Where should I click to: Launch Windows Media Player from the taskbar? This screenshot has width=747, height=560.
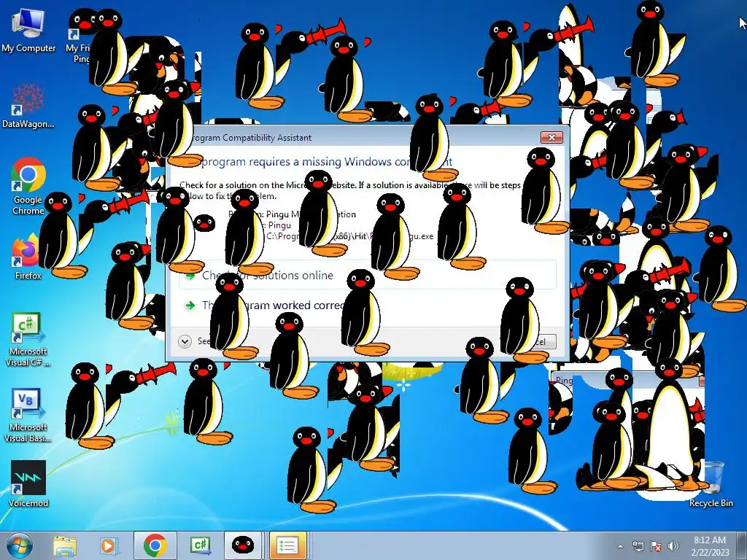[x=108, y=545]
